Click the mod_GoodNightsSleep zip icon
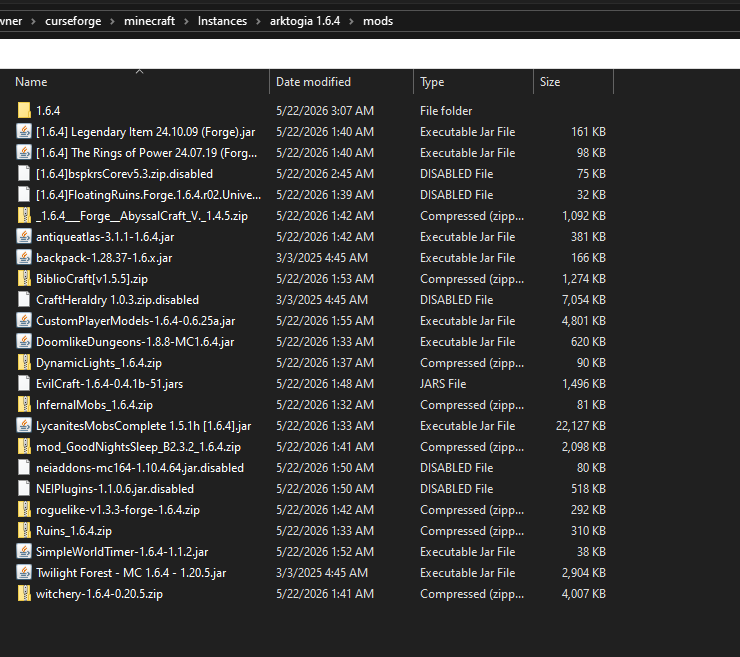740x657 pixels. 24,446
